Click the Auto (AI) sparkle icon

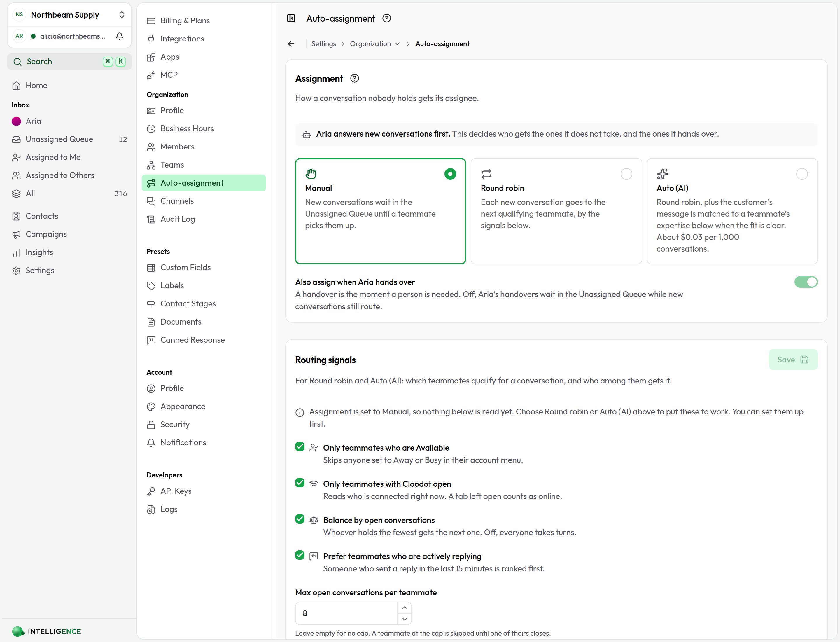(x=662, y=174)
